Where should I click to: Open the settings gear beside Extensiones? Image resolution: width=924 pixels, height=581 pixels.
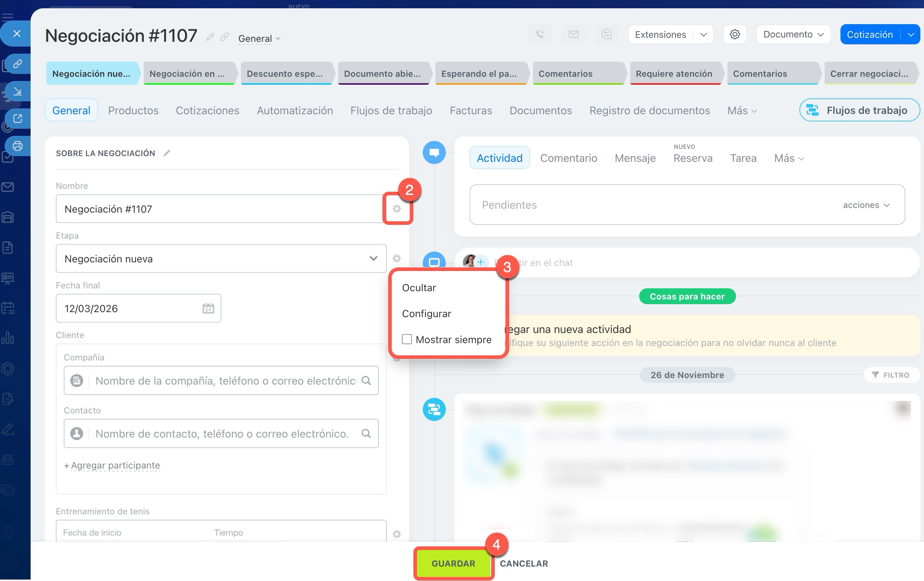[735, 35]
